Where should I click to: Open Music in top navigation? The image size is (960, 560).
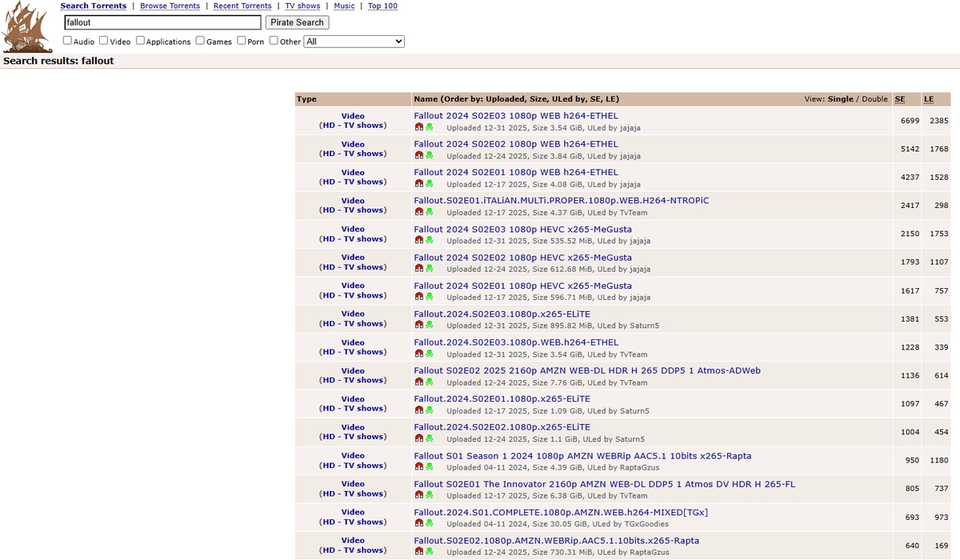[345, 6]
